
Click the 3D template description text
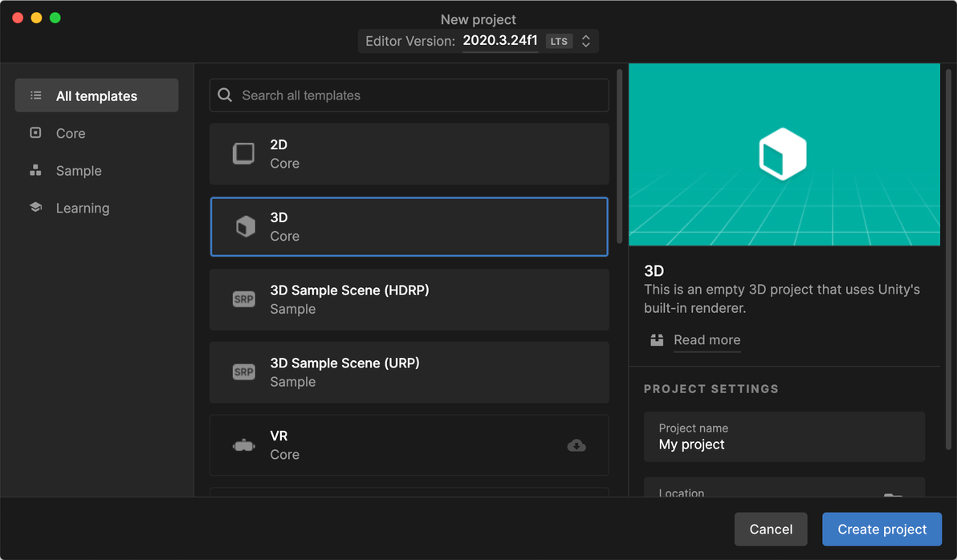point(782,298)
